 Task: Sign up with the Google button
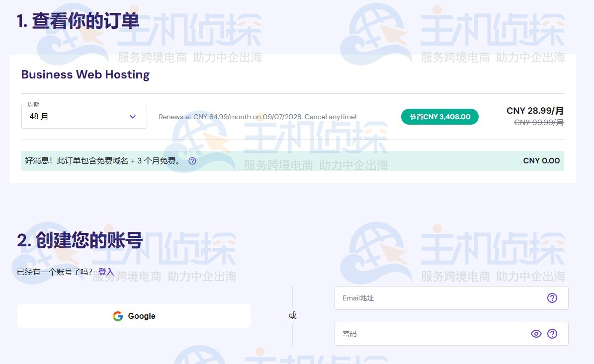coord(134,316)
